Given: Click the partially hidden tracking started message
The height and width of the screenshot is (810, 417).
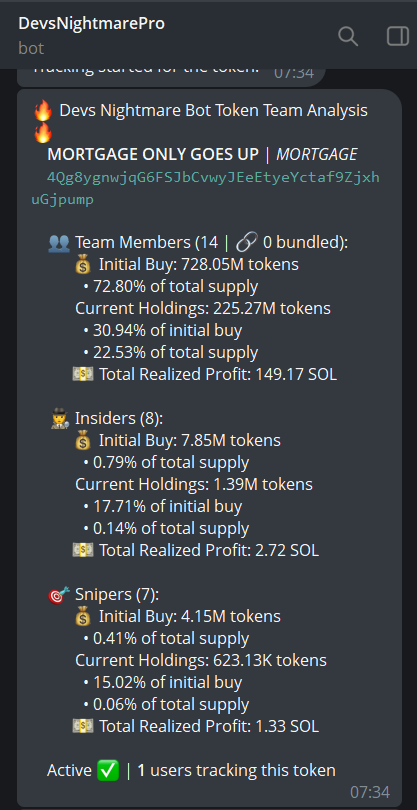Looking at the screenshot, I should 171,76.
